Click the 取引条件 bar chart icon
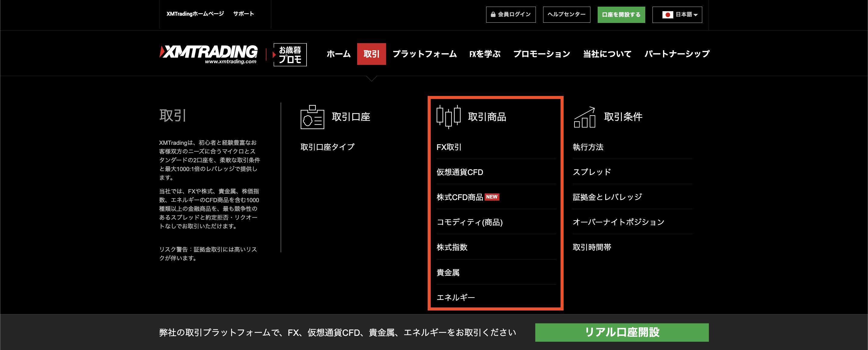Viewport: 868px width, 350px height. (x=584, y=117)
